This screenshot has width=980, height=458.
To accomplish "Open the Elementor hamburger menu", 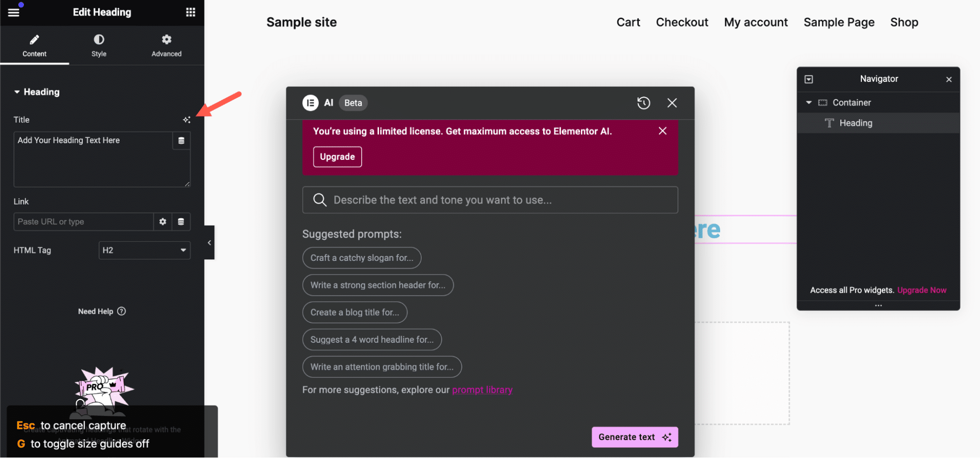I will point(13,12).
